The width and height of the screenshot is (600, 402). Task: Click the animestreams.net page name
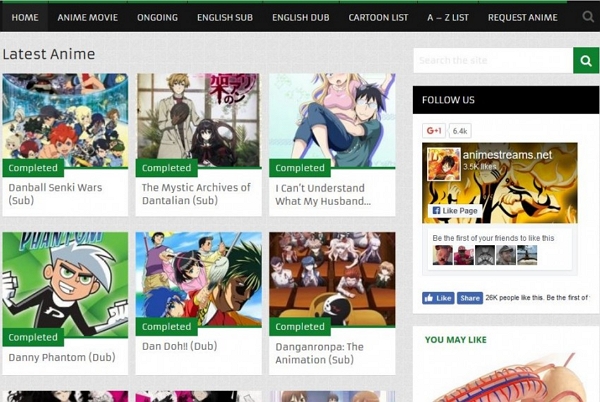(x=507, y=155)
